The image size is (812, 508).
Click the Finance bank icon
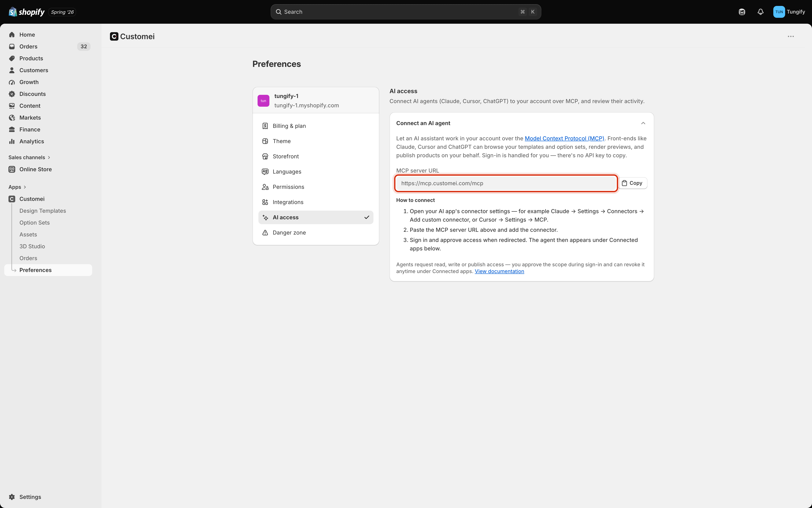point(12,129)
